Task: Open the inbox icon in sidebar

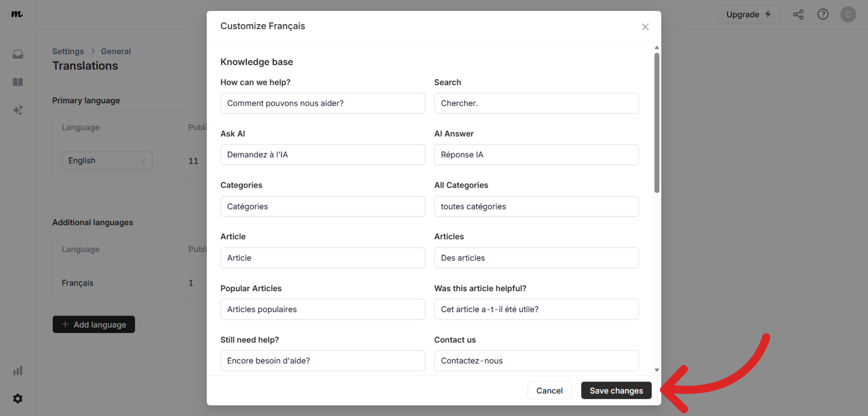Action: pyautogui.click(x=18, y=54)
